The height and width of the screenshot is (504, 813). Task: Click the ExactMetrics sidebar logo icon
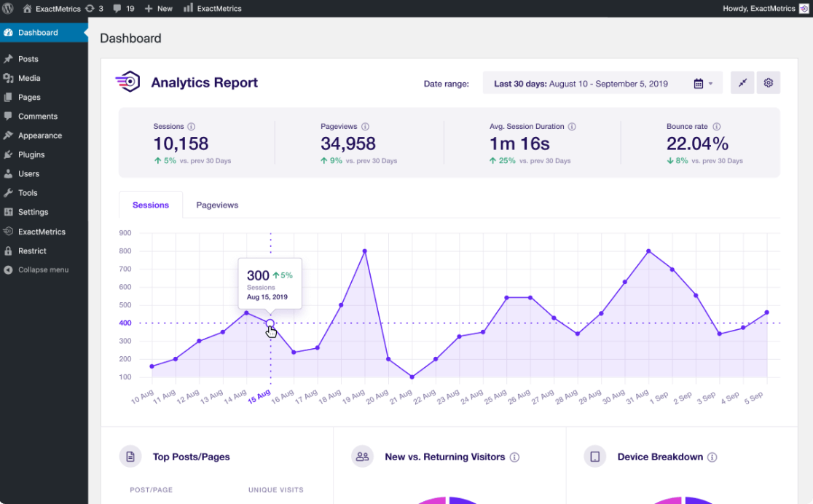click(x=8, y=232)
